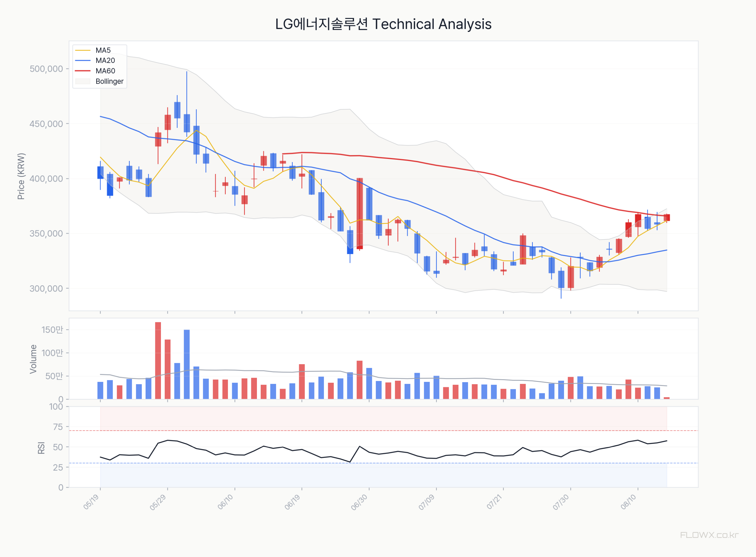Image resolution: width=756 pixels, height=557 pixels.
Task: Click the 350,000 price tick label
Action: tap(47, 234)
